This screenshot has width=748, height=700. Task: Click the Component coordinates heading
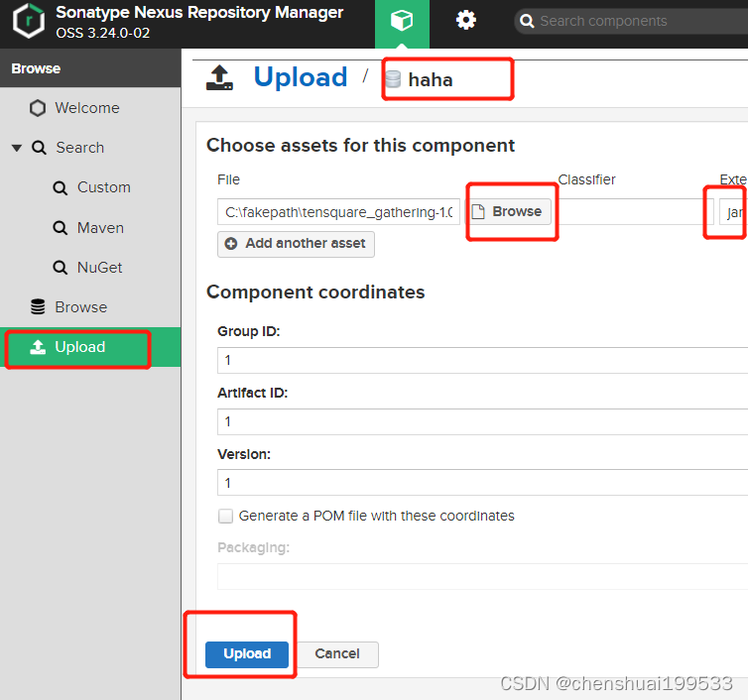coord(315,292)
